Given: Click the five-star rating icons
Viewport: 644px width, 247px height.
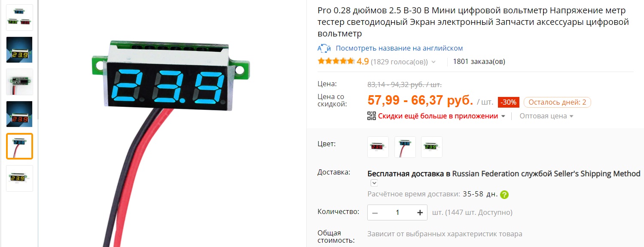Looking at the screenshot, I should [x=336, y=61].
